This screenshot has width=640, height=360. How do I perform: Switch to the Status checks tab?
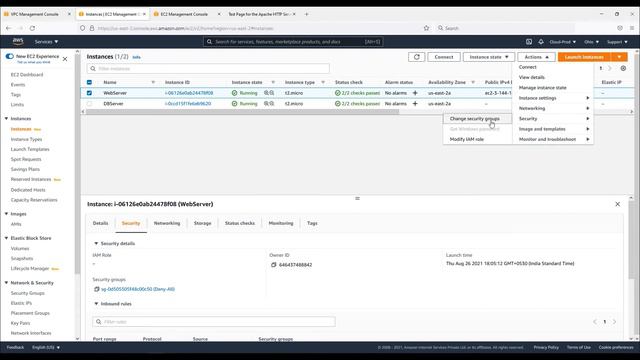(x=240, y=223)
